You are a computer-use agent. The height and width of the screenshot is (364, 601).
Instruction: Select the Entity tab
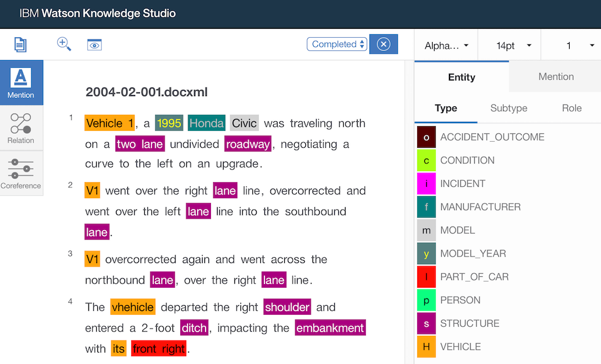pyautogui.click(x=462, y=77)
